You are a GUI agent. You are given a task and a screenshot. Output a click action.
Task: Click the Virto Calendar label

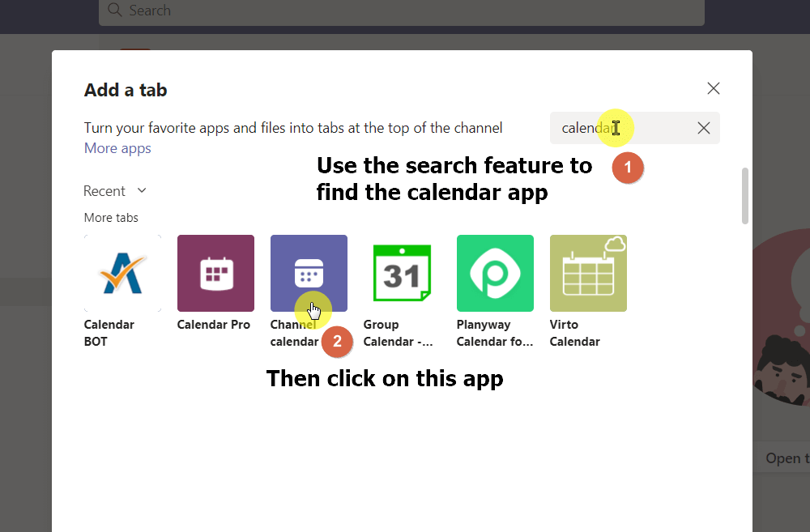[x=574, y=333]
